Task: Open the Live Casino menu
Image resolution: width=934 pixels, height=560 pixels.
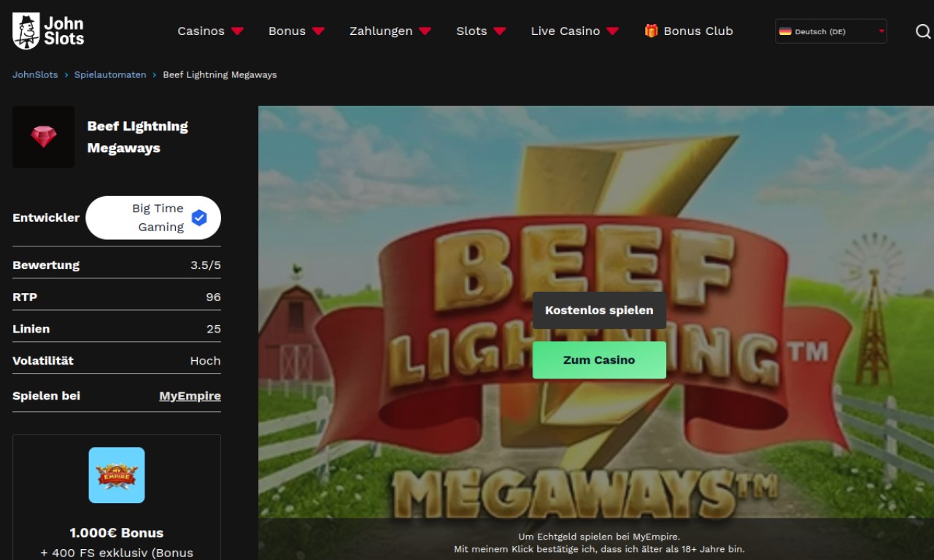Action: [x=566, y=31]
